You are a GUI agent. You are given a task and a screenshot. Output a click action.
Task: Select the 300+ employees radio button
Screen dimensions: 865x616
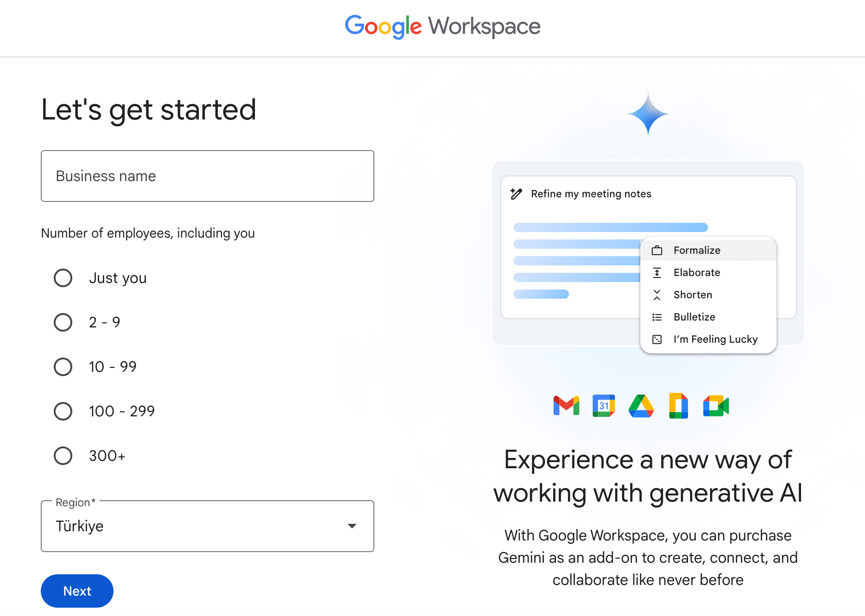click(x=63, y=456)
